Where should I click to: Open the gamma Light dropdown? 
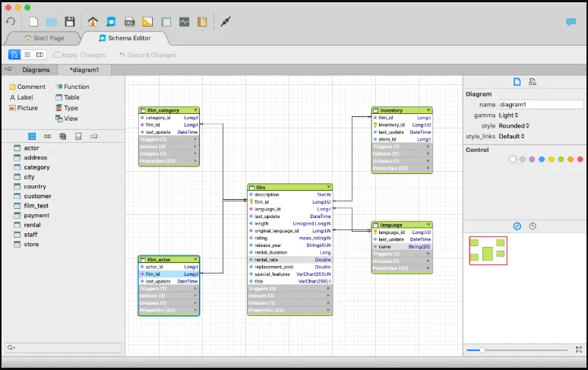click(508, 115)
